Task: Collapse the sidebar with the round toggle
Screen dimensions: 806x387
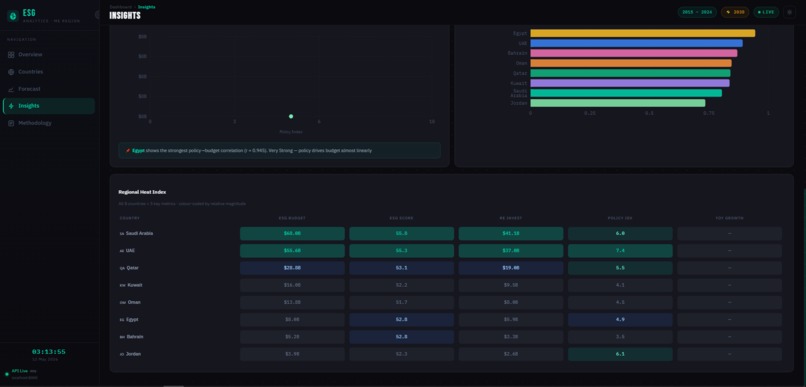Action: click(x=98, y=15)
